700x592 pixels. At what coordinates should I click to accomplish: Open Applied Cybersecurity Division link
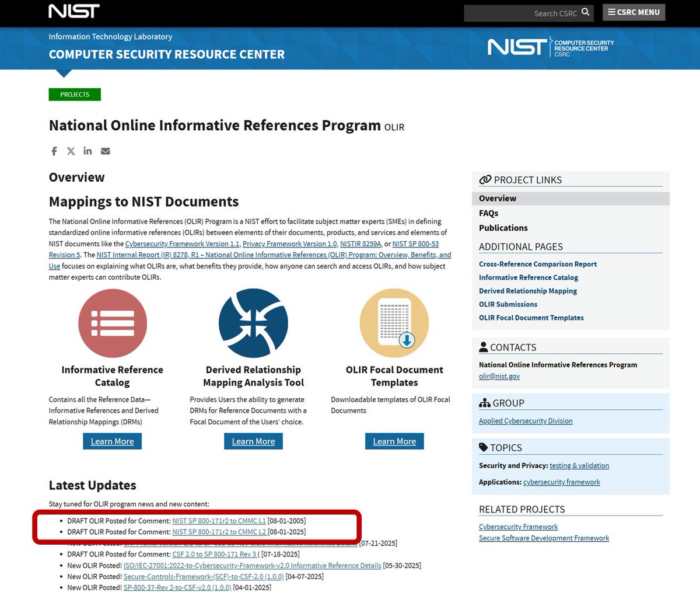point(526,421)
